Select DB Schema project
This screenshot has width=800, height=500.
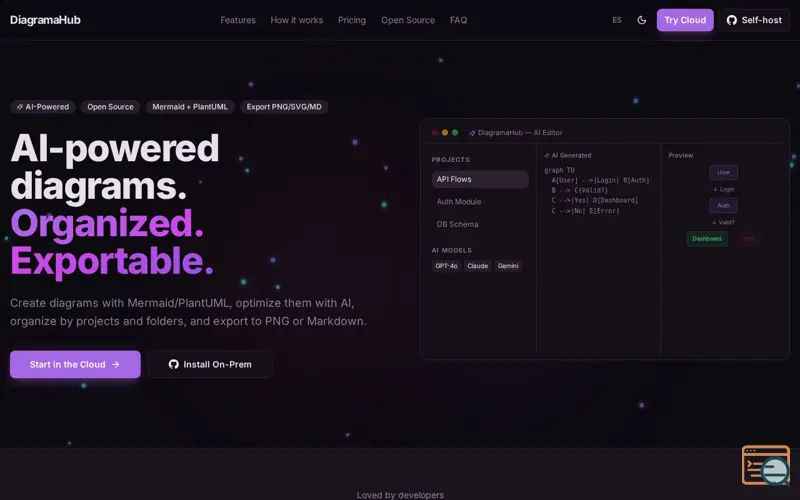click(480, 224)
